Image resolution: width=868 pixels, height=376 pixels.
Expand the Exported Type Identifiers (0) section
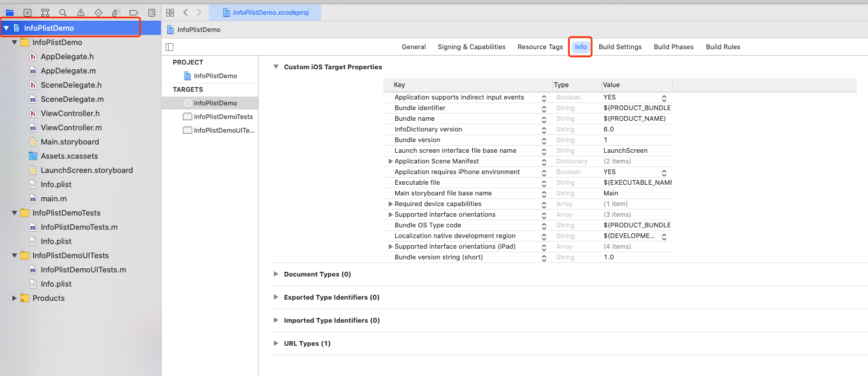[x=276, y=297]
